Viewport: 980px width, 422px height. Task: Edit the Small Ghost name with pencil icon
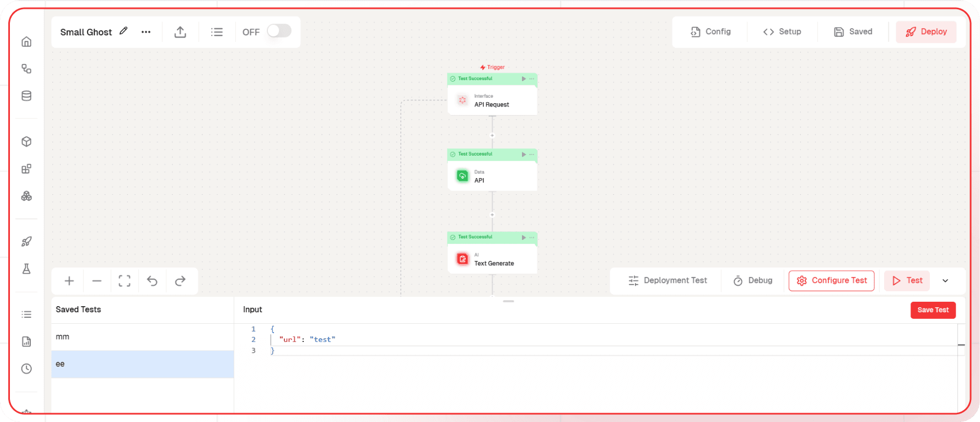123,31
